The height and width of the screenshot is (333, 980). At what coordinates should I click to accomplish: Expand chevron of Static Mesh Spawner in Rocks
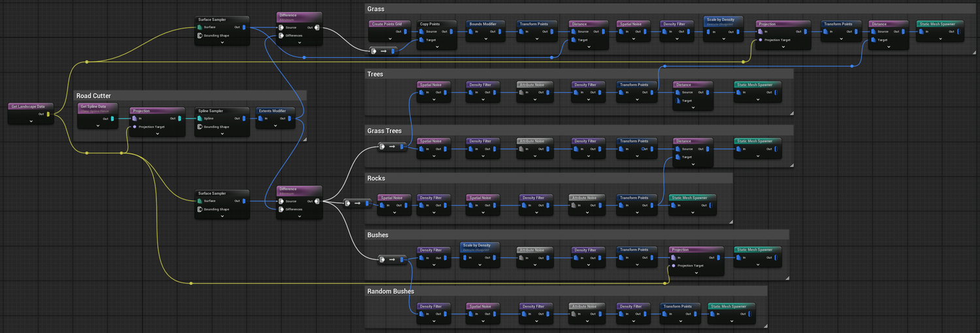pos(693,213)
